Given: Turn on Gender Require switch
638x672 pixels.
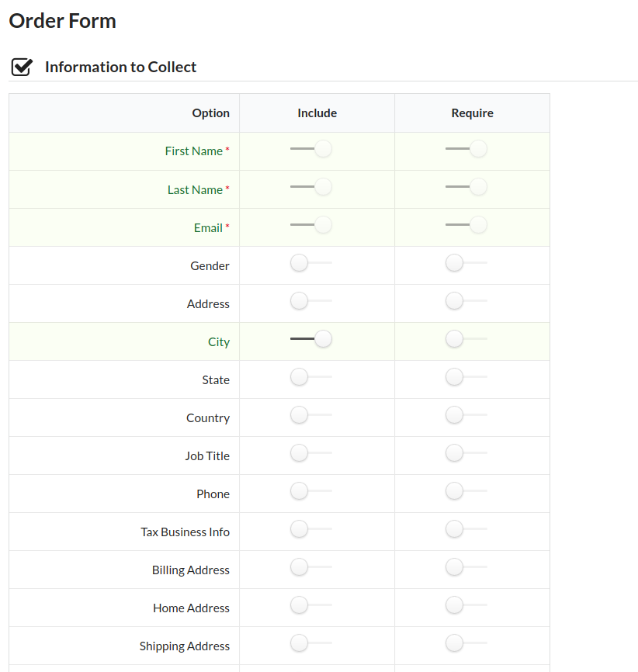Looking at the screenshot, I should coord(466,263).
